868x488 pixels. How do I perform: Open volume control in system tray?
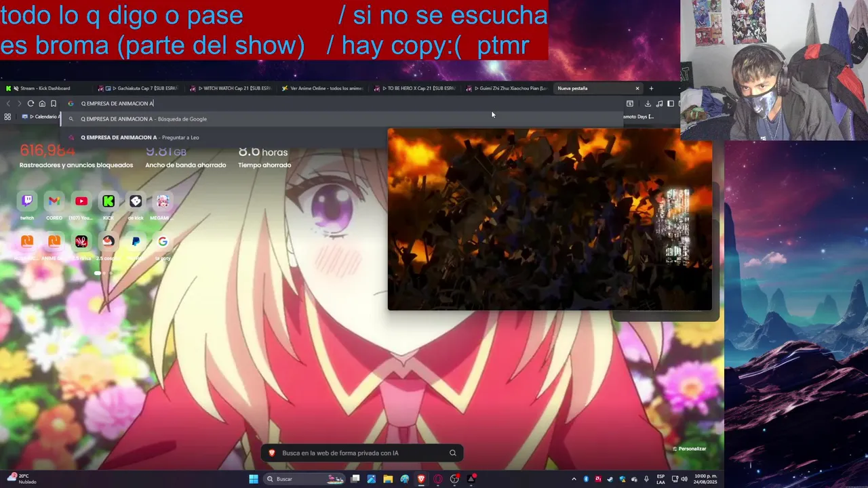coord(684,479)
